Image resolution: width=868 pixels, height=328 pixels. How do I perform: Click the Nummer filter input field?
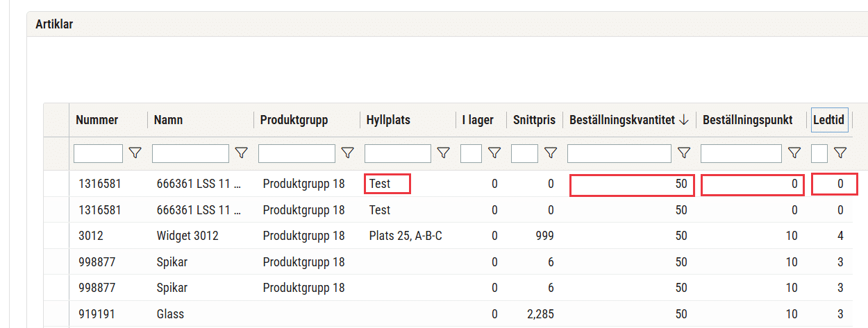pos(98,153)
